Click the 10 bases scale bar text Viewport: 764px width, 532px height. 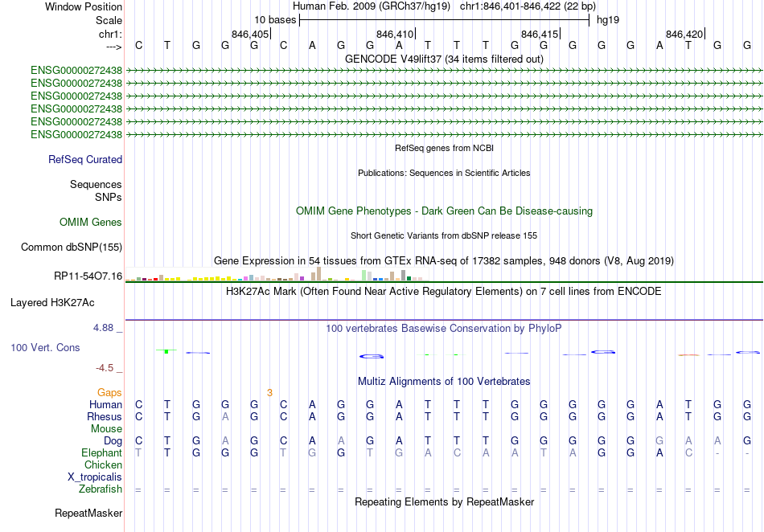click(275, 20)
